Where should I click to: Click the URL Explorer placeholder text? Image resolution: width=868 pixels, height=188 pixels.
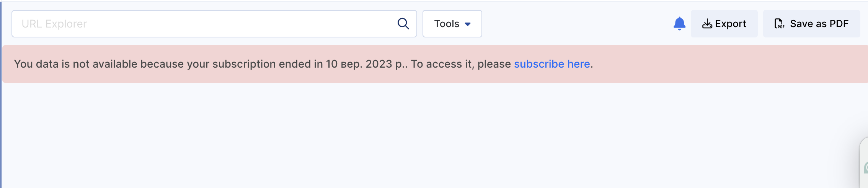coord(54,24)
